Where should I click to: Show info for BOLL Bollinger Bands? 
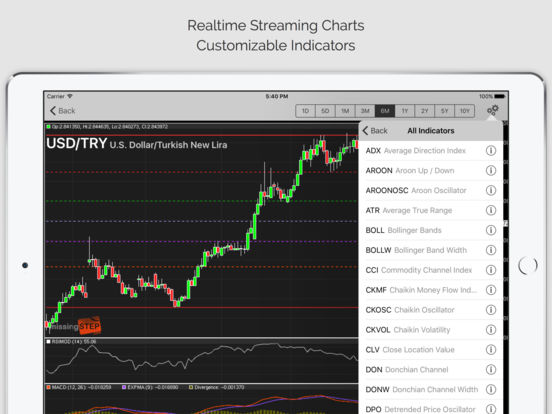point(491,230)
